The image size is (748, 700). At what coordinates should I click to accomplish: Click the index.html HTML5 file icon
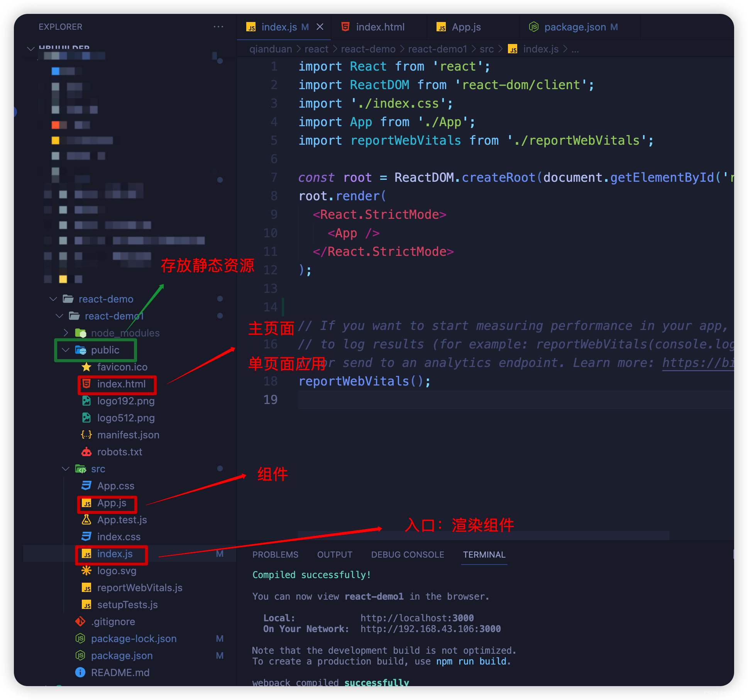tap(86, 384)
